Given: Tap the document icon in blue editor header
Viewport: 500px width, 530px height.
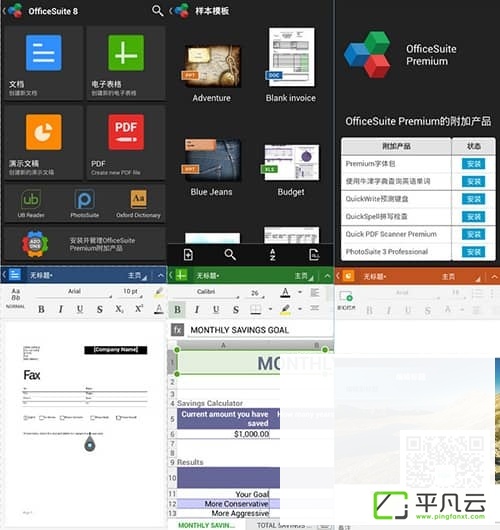Looking at the screenshot, I should pos(15,274).
